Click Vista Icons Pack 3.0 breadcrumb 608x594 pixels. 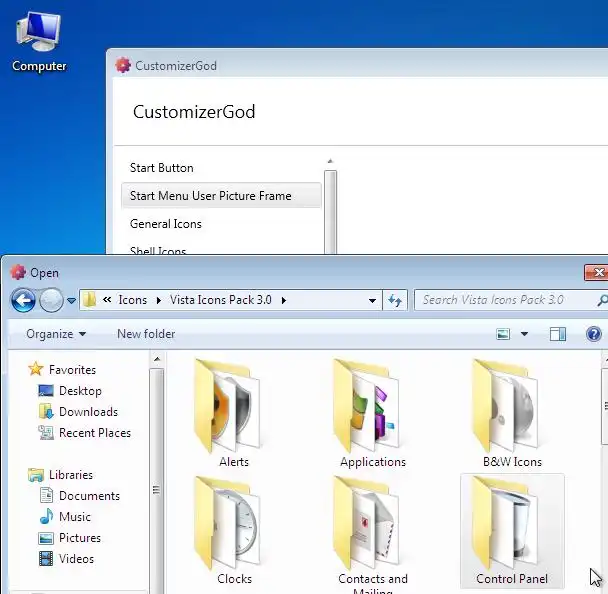click(221, 300)
